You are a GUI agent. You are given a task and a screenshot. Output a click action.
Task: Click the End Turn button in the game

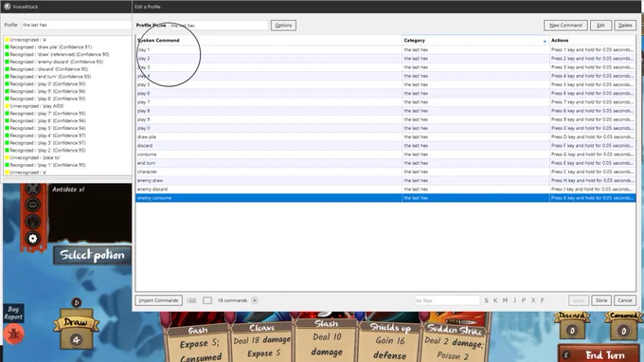pos(599,354)
